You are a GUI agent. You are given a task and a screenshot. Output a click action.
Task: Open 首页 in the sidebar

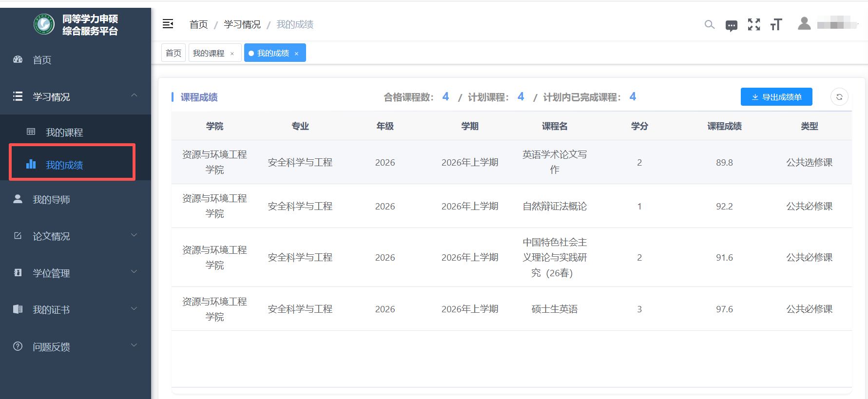(x=76, y=60)
